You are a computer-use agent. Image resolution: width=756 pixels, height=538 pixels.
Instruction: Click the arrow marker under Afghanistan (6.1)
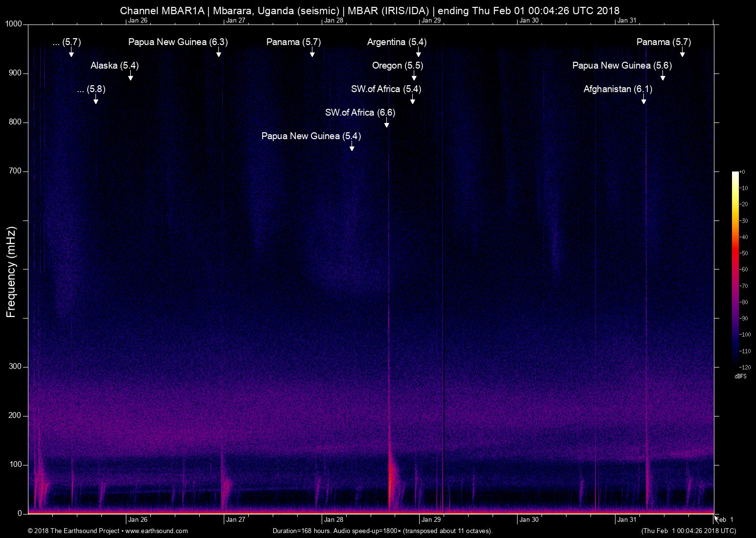643,99
